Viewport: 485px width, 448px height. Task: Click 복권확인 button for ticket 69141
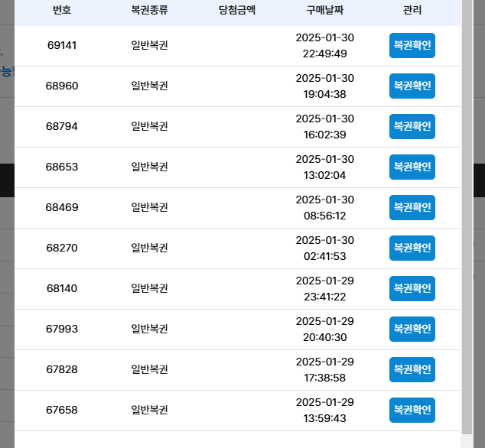click(x=412, y=45)
